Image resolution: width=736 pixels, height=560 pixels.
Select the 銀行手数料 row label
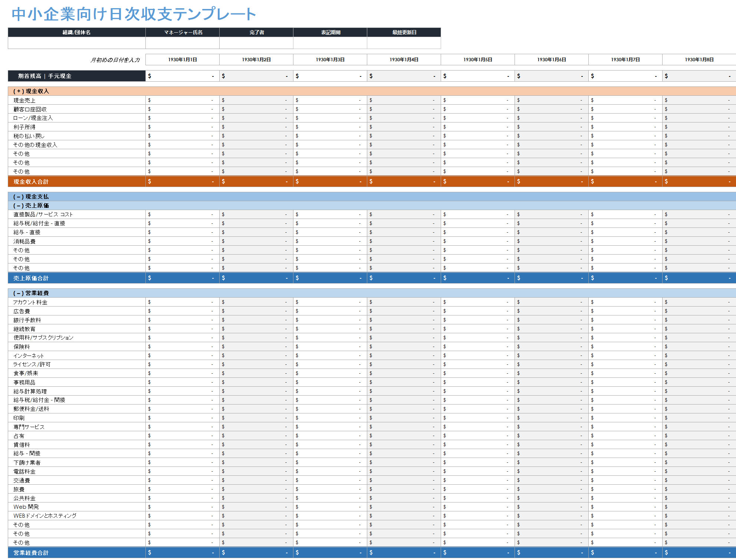pos(77,320)
